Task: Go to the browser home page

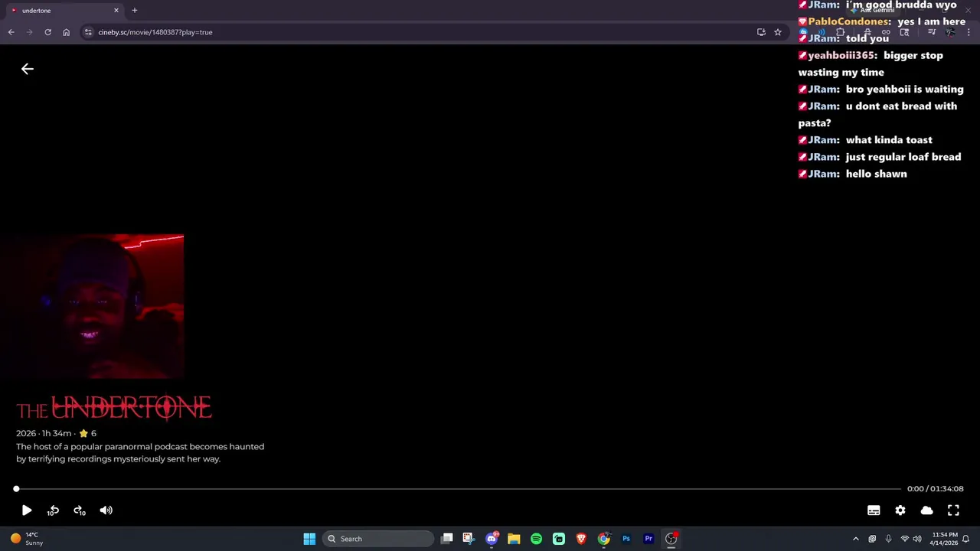Action: pos(66,32)
